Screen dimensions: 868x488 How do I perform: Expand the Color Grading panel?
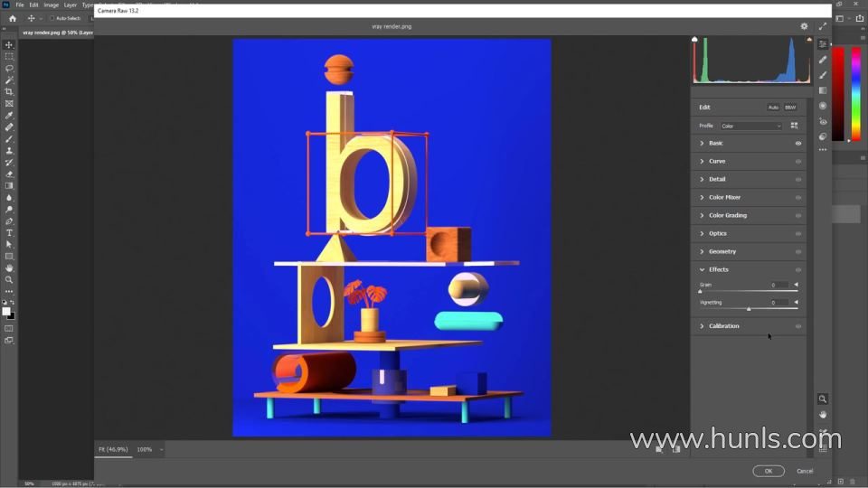coord(702,216)
